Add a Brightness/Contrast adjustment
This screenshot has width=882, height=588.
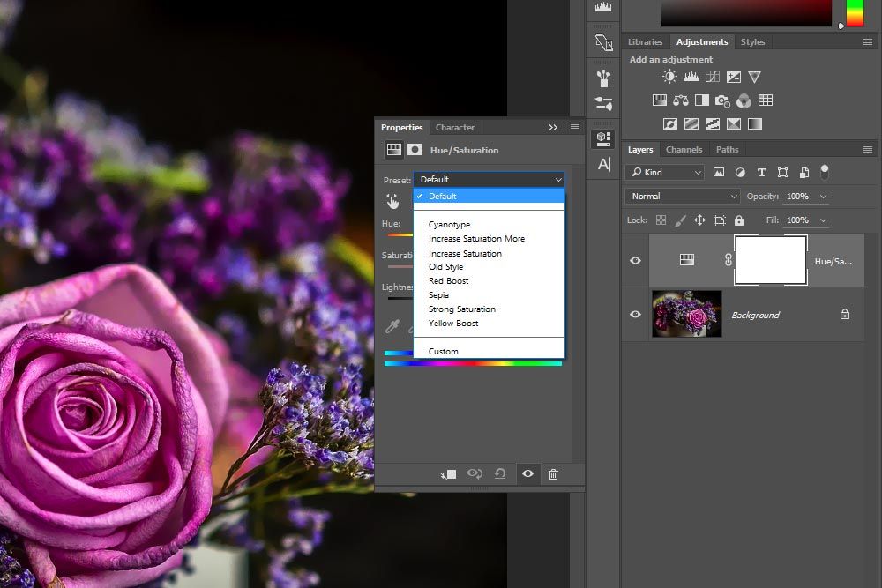tap(669, 78)
